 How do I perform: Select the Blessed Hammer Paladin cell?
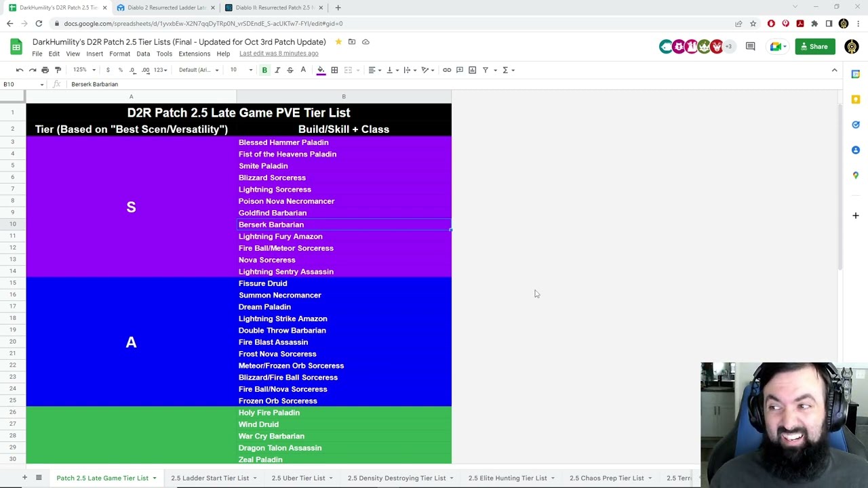click(344, 142)
